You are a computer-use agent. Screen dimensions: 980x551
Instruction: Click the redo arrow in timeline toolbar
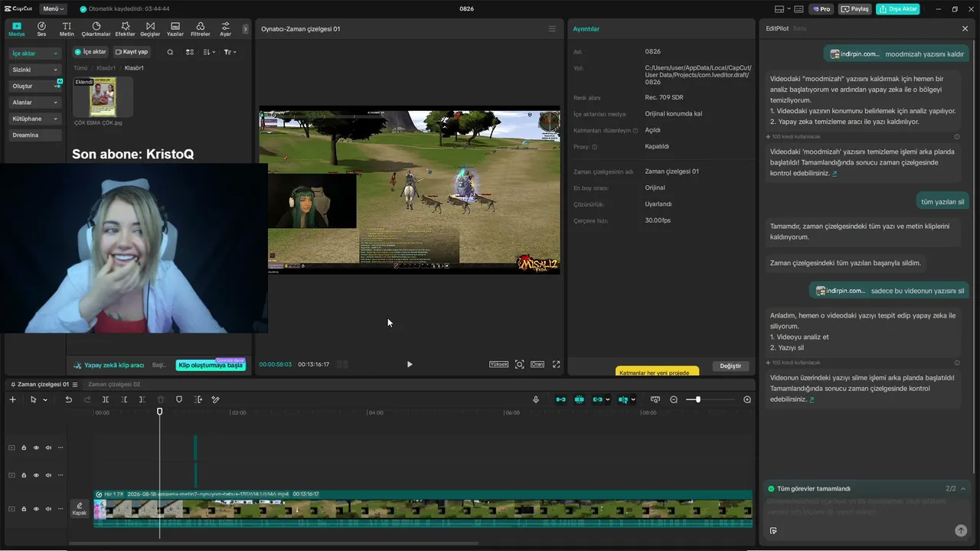87,399
